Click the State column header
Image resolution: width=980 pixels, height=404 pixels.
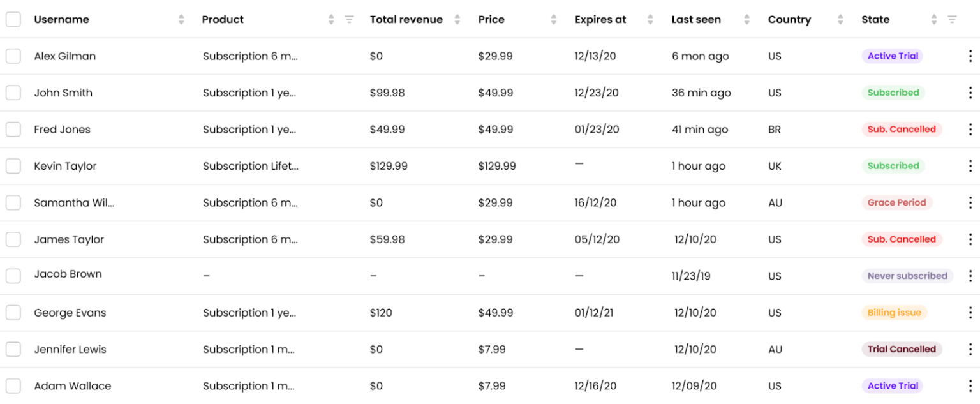pyautogui.click(x=875, y=19)
